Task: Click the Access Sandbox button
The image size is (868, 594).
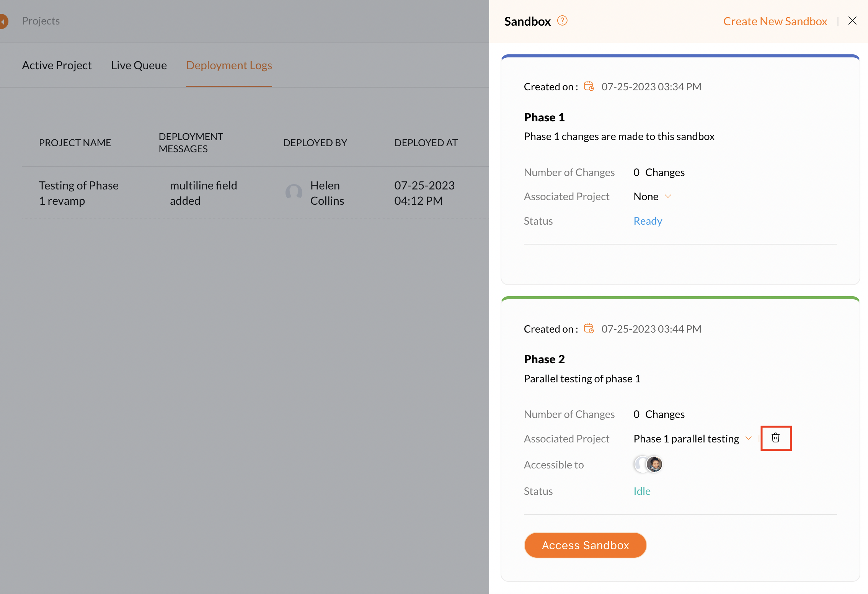Action: coord(585,545)
